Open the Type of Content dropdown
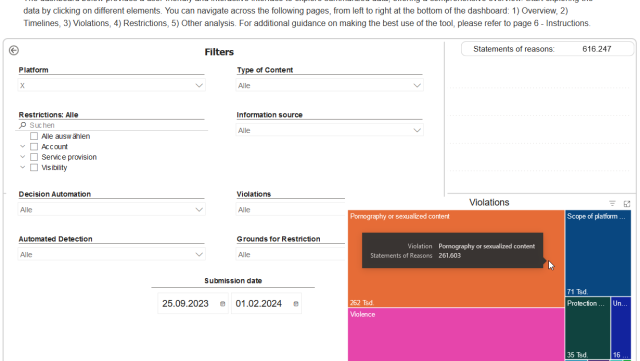Screen dimensions: 640x361 [329, 85]
